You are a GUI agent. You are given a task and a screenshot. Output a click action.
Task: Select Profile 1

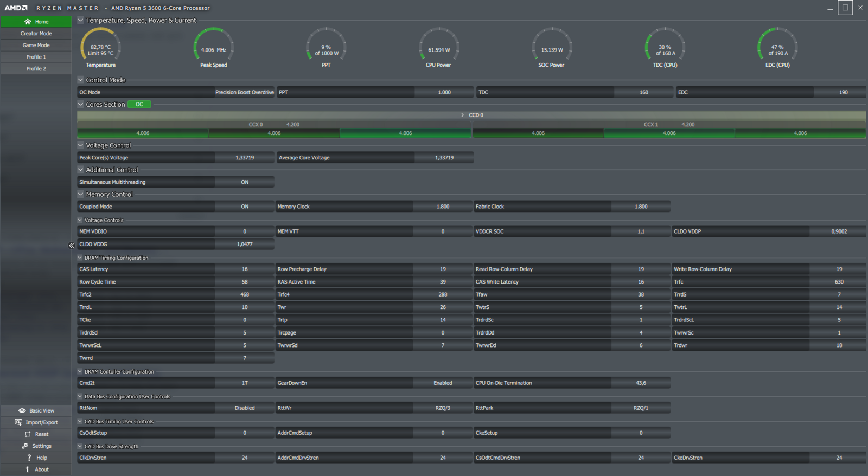pyautogui.click(x=36, y=57)
